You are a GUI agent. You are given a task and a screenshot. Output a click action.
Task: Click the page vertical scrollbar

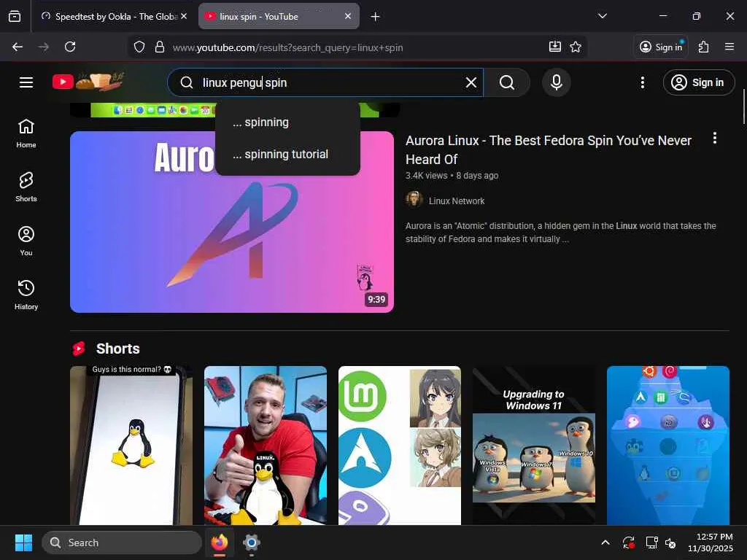(743, 106)
